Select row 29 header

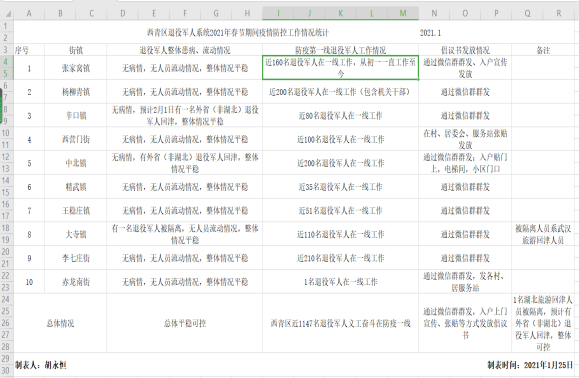tap(6, 358)
